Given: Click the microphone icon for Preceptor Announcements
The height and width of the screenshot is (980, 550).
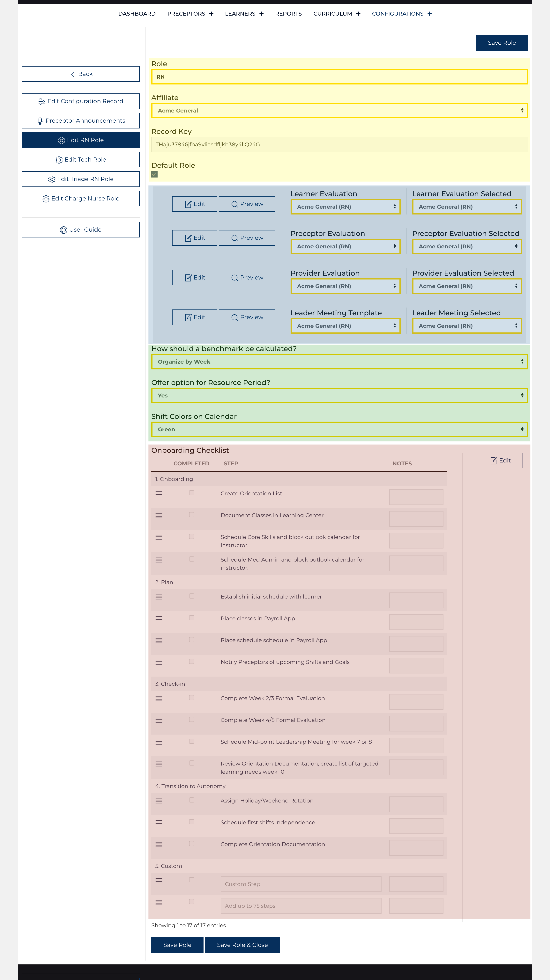Looking at the screenshot, I should pyautogui.click(x=40, y=121).
